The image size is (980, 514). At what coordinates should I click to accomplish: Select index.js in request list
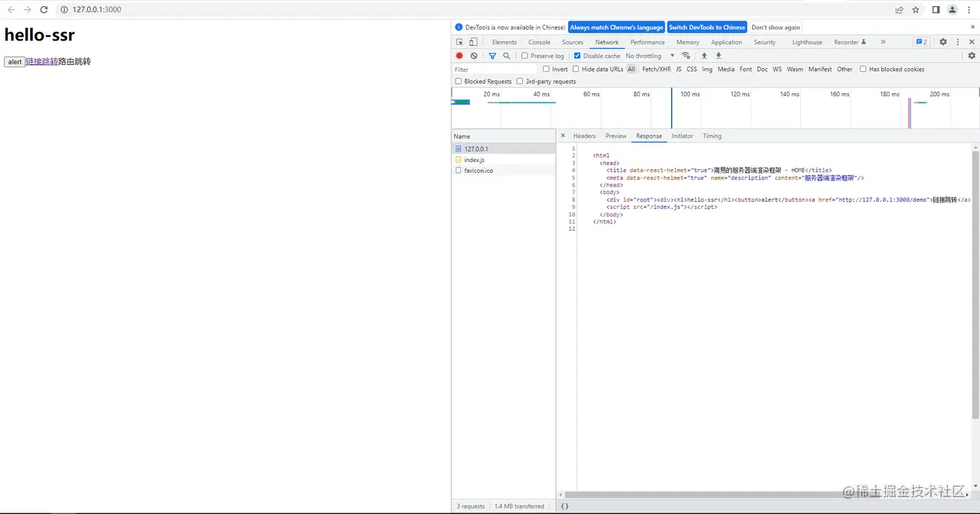click(503, 160)
